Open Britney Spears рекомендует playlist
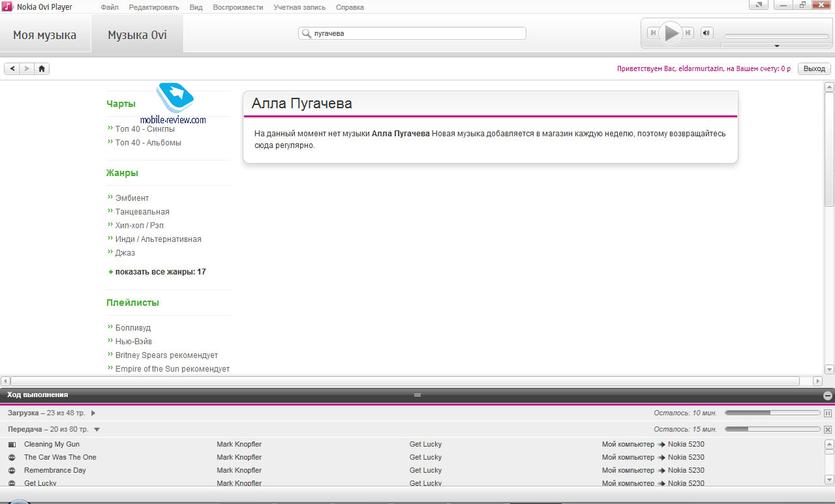 coord(166,355)
